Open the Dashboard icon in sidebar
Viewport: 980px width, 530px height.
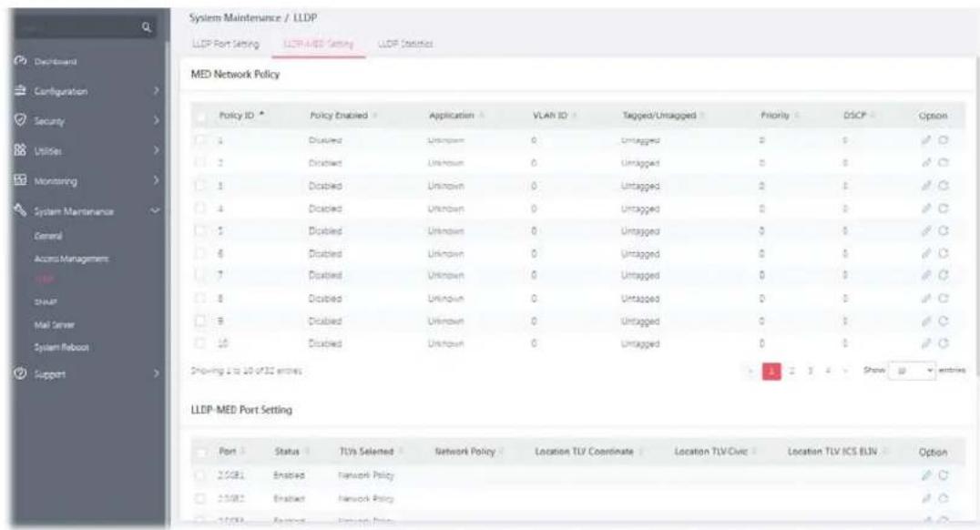click(x=21, y=61)
